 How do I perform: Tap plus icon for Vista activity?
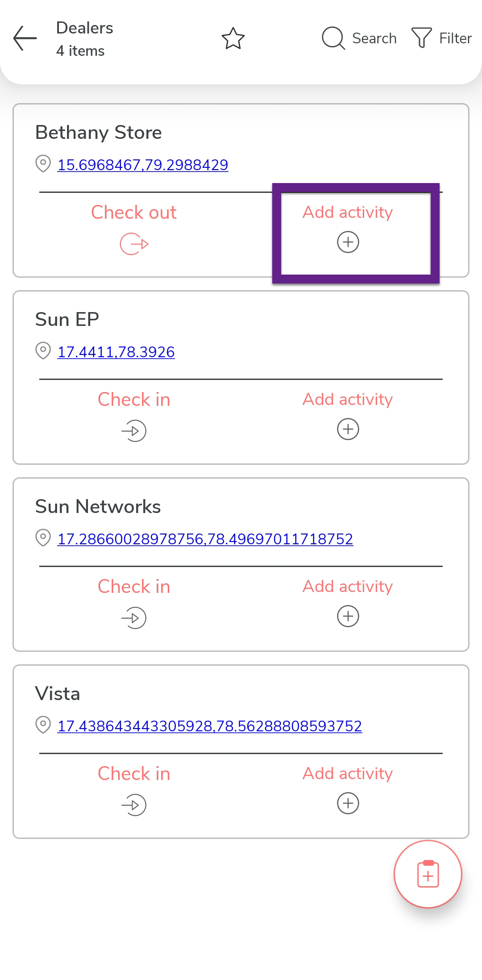coord(348,803)
